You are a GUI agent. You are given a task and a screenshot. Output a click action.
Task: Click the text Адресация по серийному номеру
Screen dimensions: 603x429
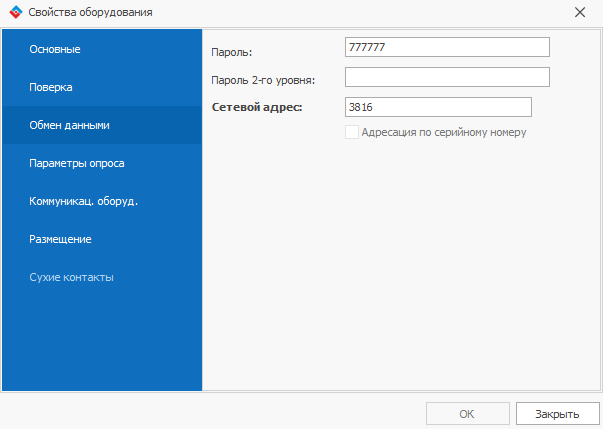[x=443, y=132]
